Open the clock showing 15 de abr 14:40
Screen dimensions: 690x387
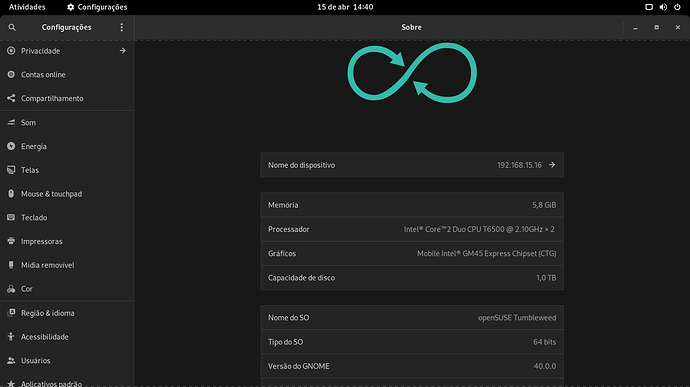click(345, 7)
